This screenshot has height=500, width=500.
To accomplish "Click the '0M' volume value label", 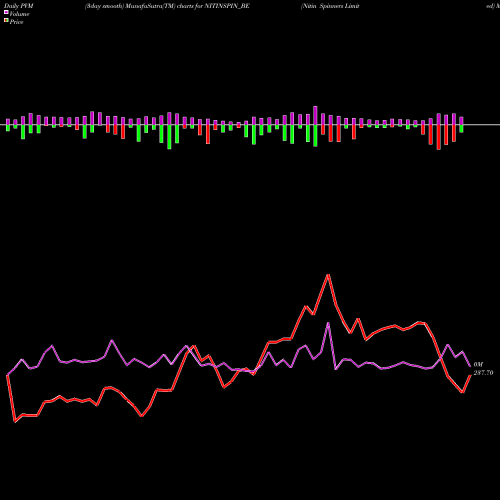I will pos(478,365).
